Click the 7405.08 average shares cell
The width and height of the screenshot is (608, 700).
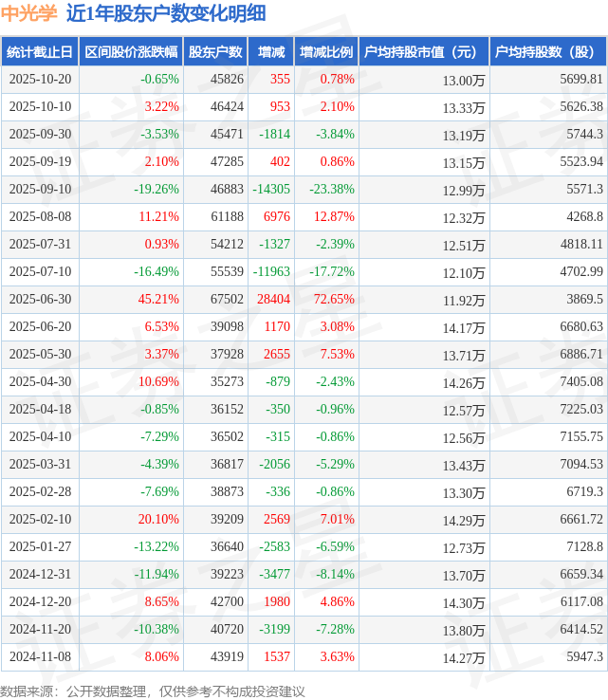(582, 382)
